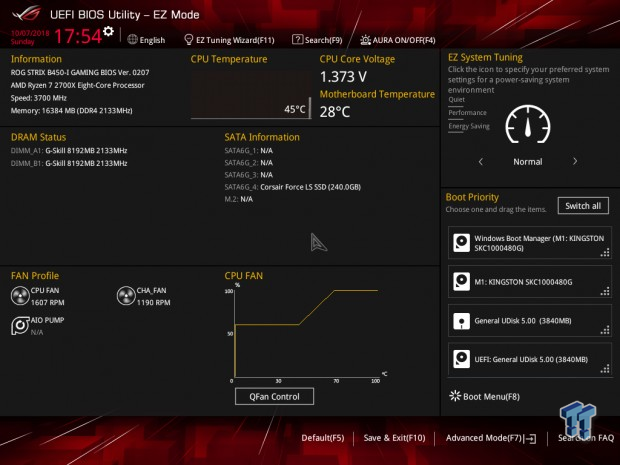Click the 1.373 V core voltage value

click(343, 77)
